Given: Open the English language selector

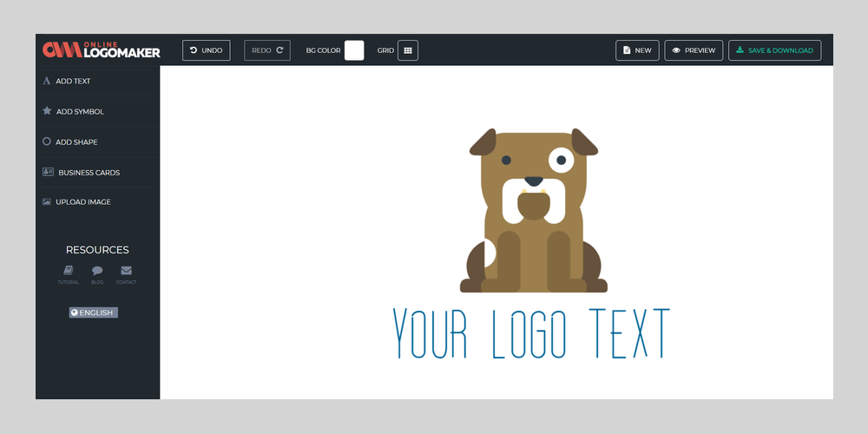Looking at the screenshot, I should tap(94, 312).
